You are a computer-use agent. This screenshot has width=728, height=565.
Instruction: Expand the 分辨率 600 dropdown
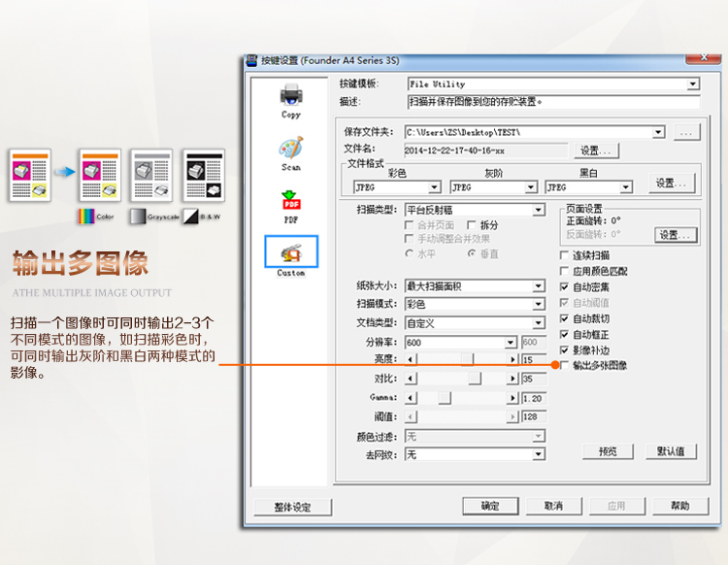click(x=511, y=343)
